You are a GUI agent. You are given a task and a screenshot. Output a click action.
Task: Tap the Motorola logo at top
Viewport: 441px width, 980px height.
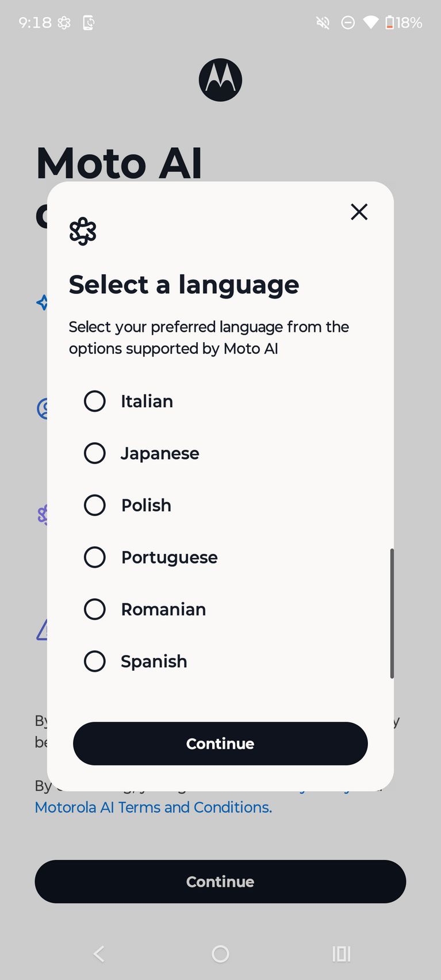coord(220,80)
